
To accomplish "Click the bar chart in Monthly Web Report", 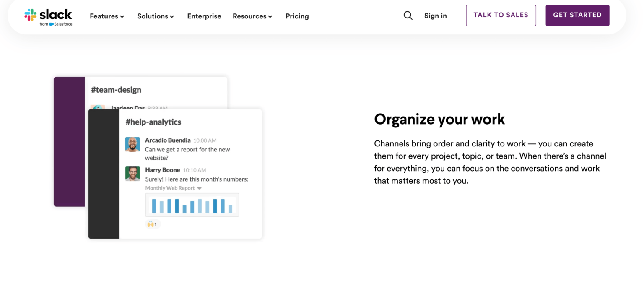I will click(192, 205).
